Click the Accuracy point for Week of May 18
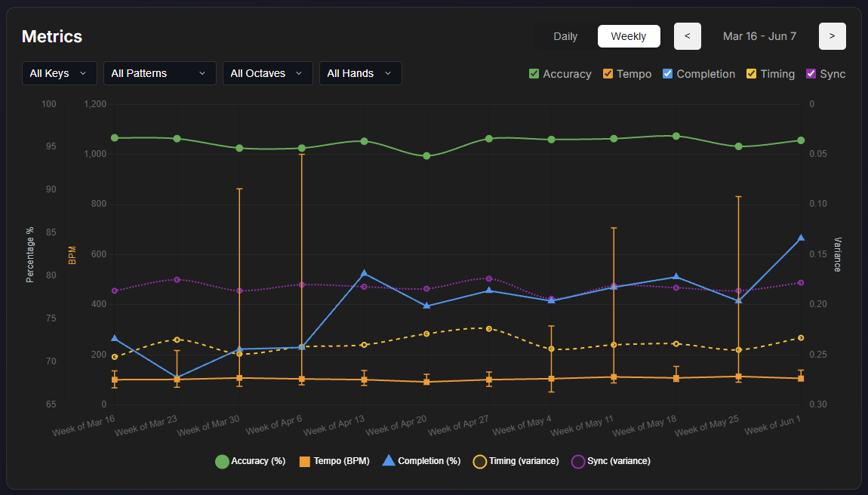 point(676,137)
